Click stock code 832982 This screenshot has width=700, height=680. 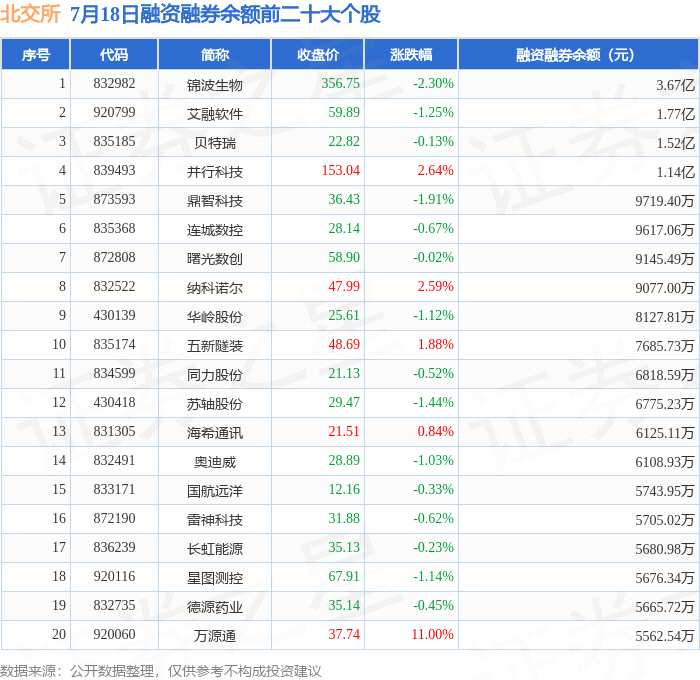[114, 83]
